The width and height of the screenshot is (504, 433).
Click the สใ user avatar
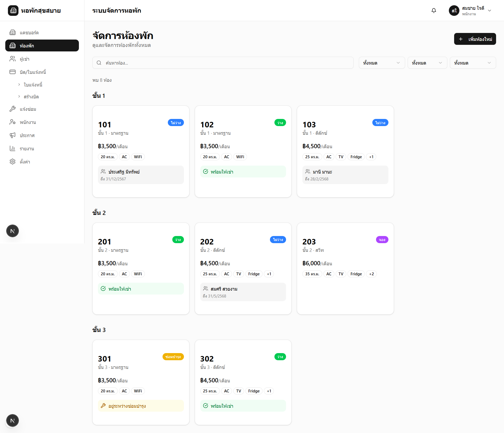[454, 11]
